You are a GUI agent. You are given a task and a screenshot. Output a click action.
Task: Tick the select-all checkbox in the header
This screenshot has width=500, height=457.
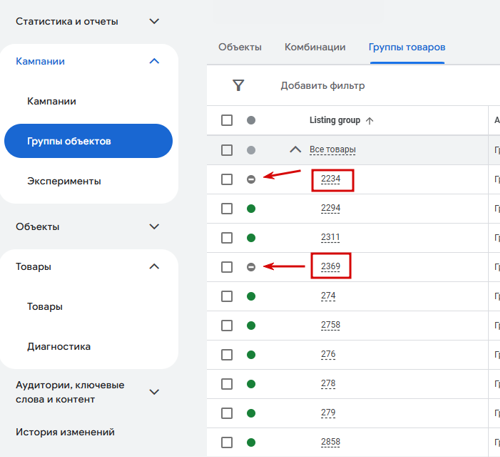point(227,120)
